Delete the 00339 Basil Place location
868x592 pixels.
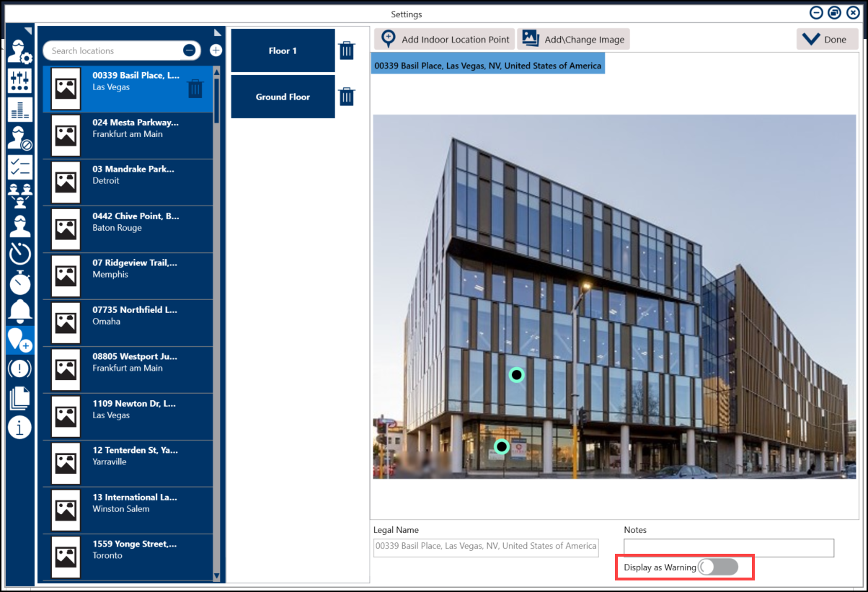pyautogui.click(x=195, y=88)
